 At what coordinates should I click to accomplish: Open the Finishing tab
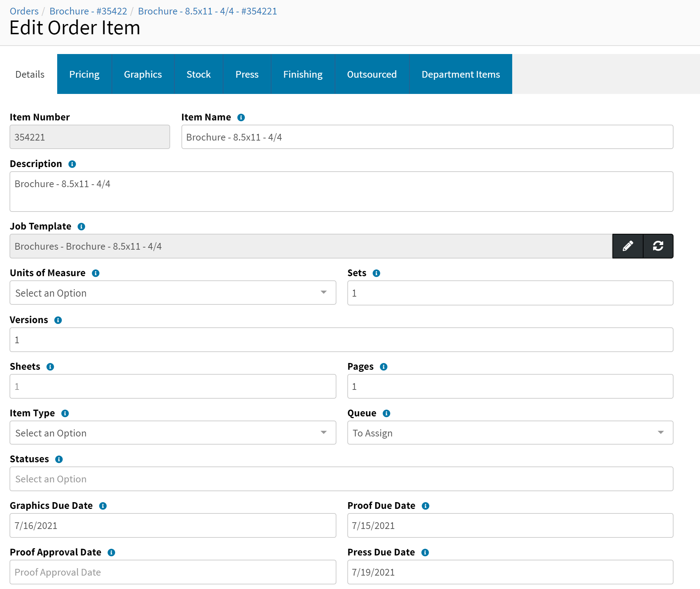(x=303, y=74)
